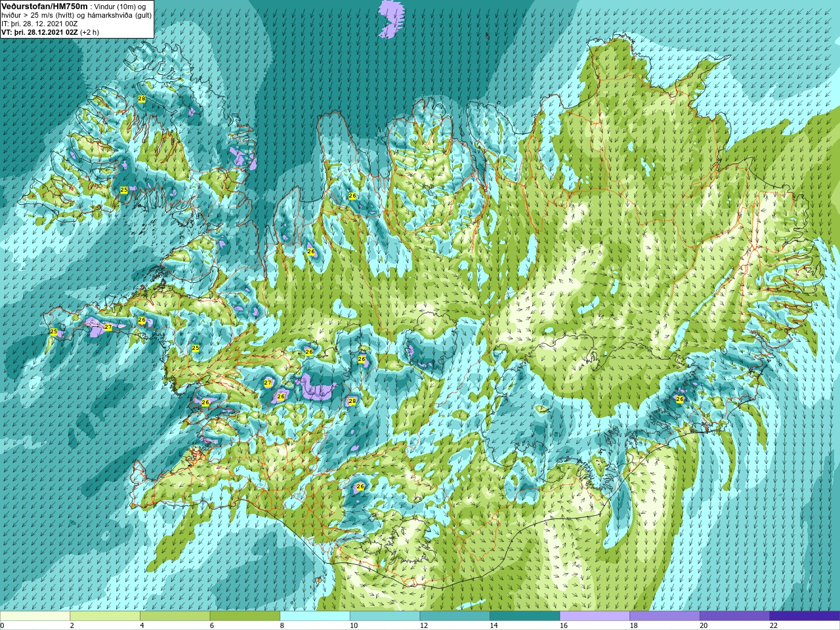This screenshot has height=630, width=840.
Task: Click the yellow 26 gust label in southeast Iceland
Action: (680, 399)
